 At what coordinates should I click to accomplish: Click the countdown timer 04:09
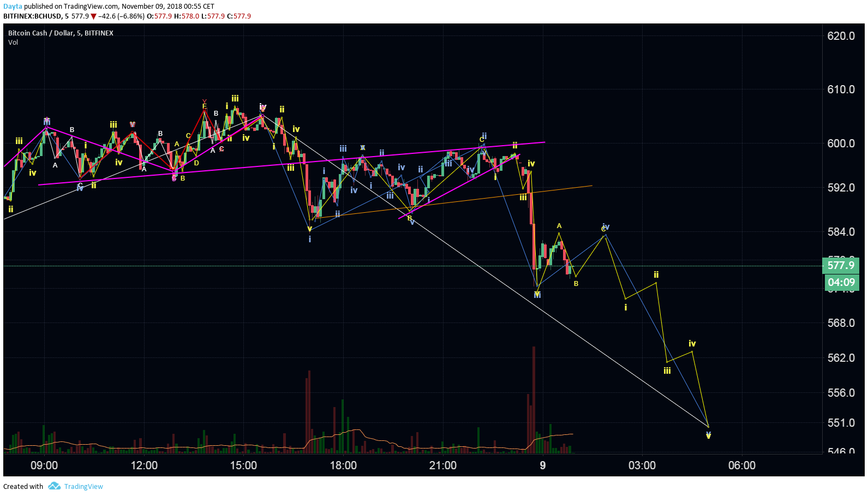click(841, 283)
